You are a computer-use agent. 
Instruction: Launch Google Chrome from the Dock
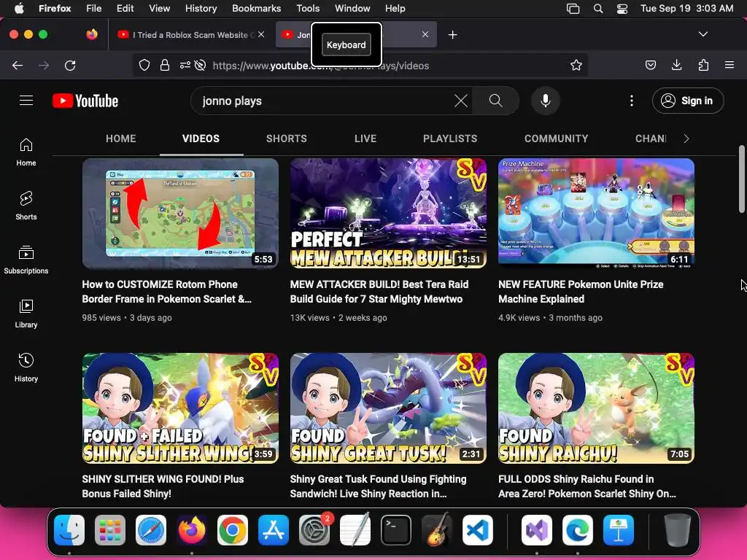pyautogui.click(x=233, y=530)
